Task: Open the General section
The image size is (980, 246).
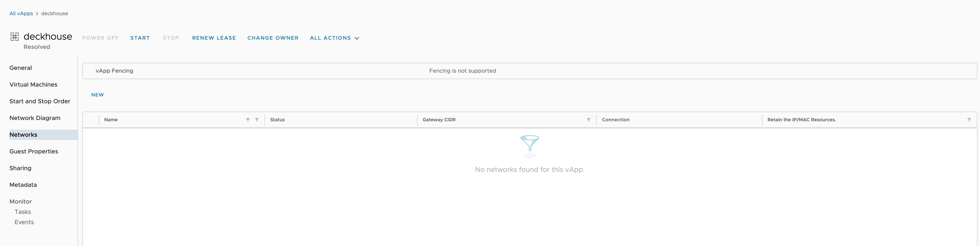Action: tap(21, 68)
